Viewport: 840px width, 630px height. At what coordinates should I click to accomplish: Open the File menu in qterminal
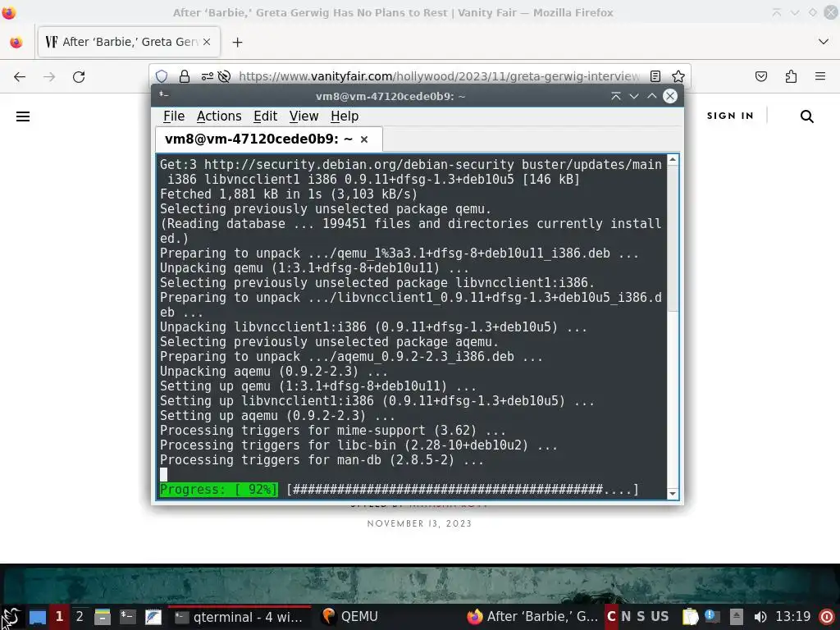pos(174,116)
